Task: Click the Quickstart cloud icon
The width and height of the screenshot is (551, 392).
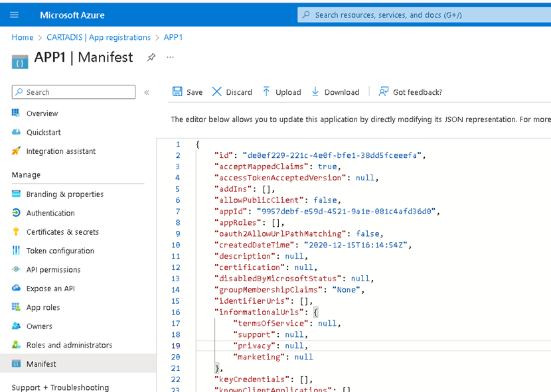Action: pos(16,132)
